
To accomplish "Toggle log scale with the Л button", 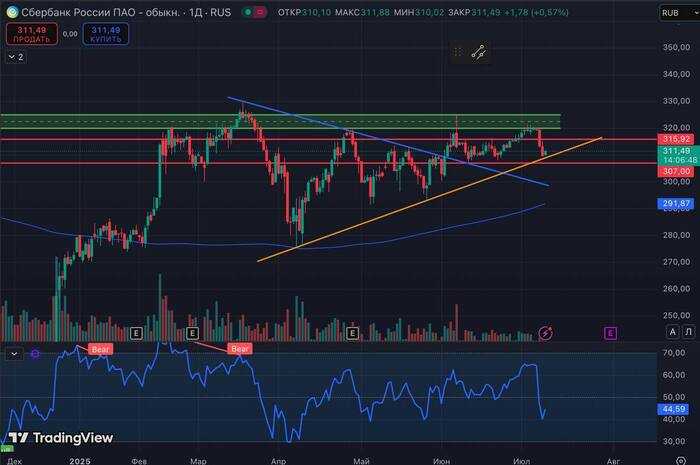I will coord(689,332).
